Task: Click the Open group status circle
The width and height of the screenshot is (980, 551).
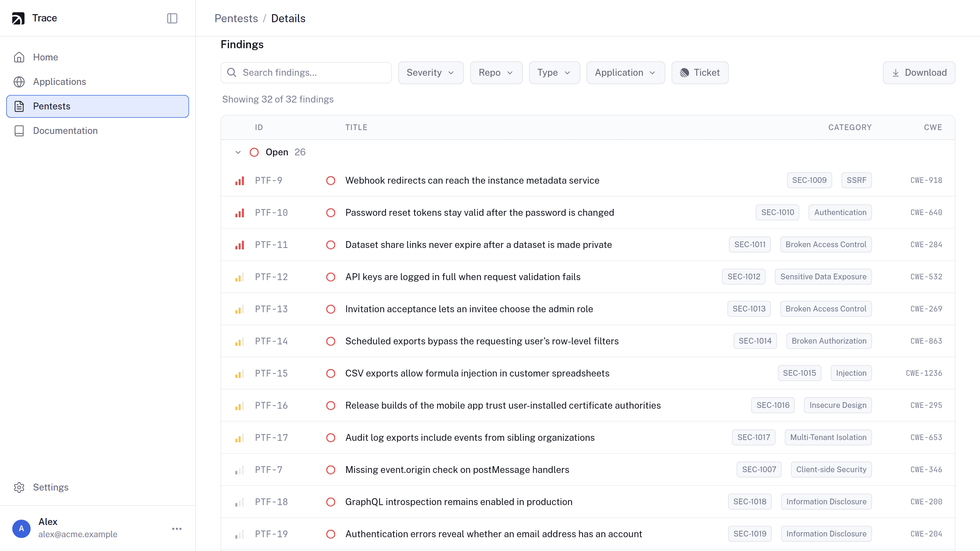Action: [x=254, y=152]
